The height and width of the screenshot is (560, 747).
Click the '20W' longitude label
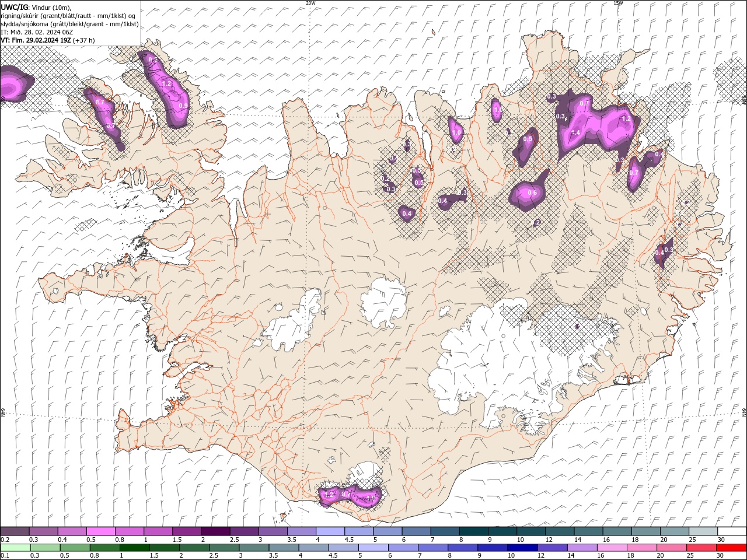tap(310, 3)
